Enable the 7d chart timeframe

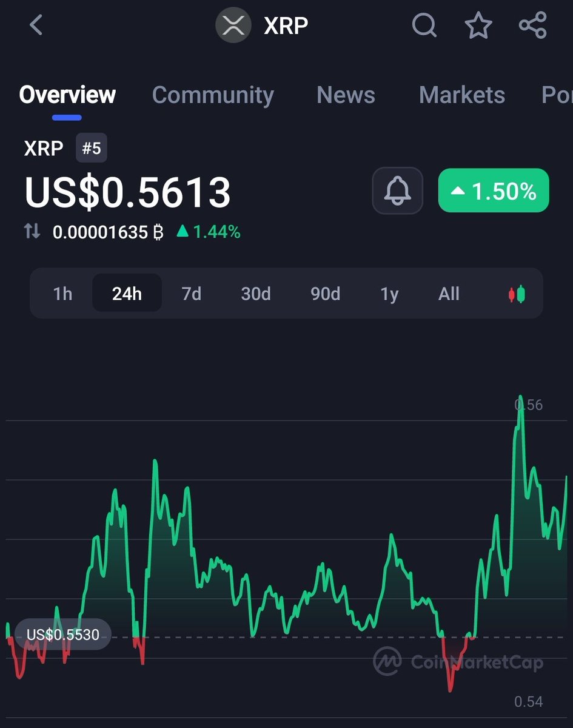(x=191, y=294)
